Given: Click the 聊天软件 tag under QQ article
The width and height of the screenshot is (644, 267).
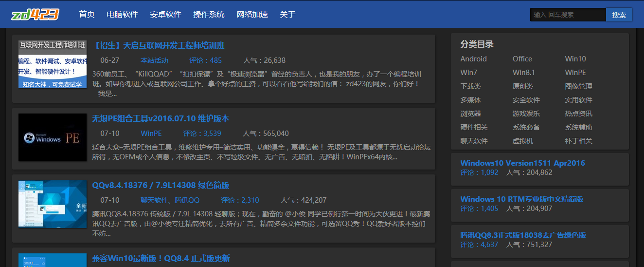Looking at the screenshot, I should 154,200.
